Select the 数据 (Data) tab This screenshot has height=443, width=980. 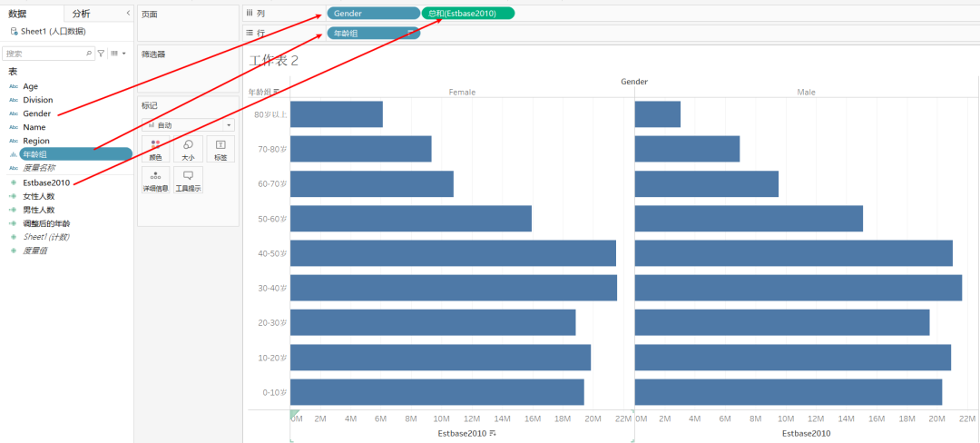tap(18, 14)
